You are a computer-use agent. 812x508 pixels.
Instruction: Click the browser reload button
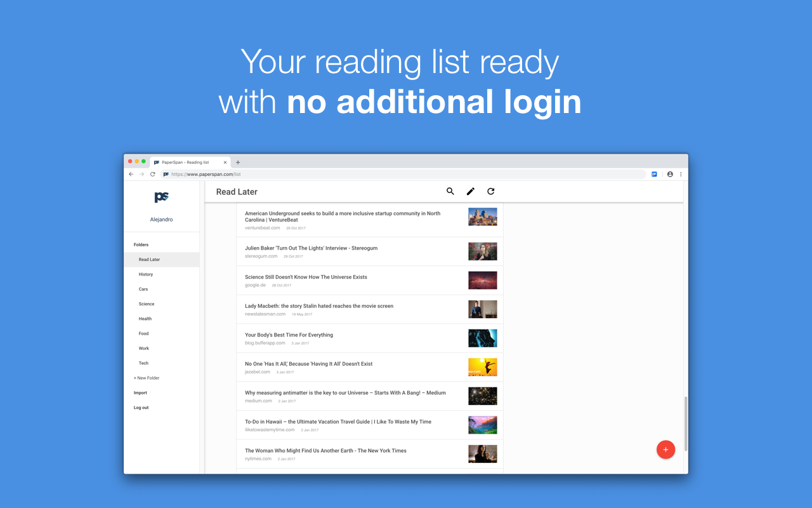point(152,174)
